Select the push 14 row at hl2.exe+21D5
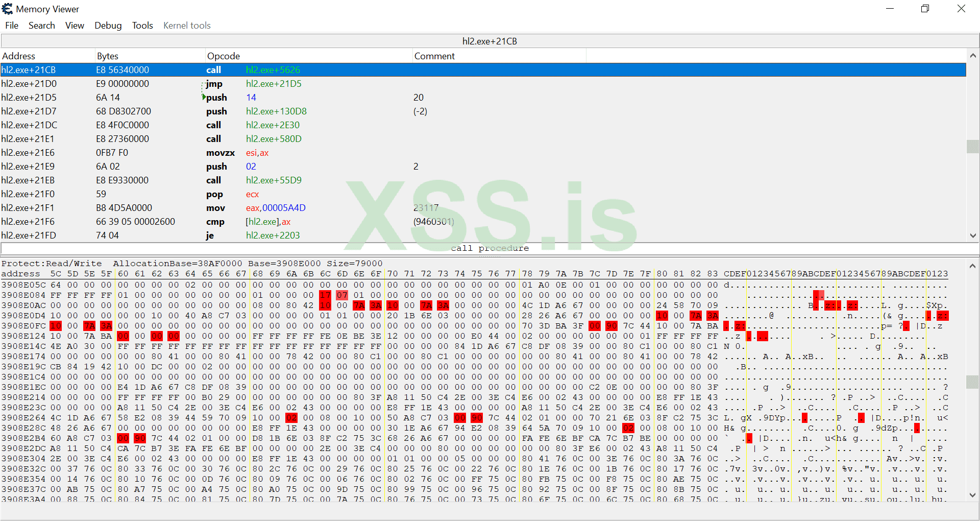The height and width of the screenshot is (521, 980). tap(483, 98)
